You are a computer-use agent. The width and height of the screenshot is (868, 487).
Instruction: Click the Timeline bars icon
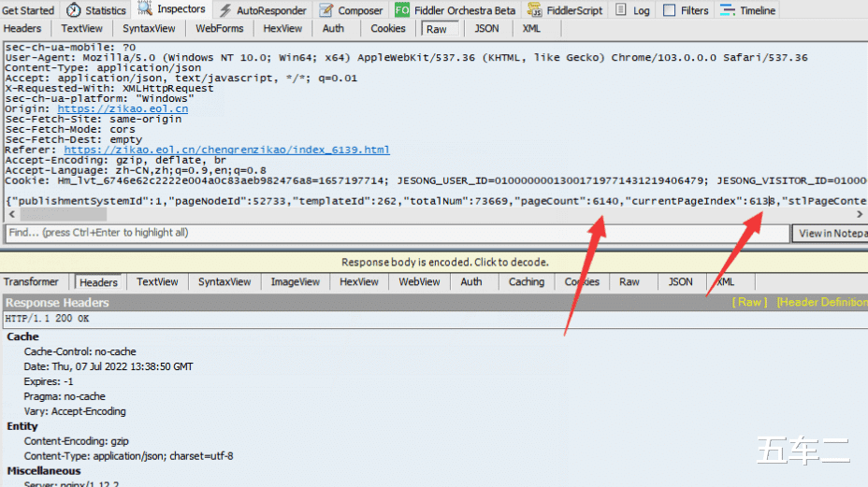[x=728, y=10]
